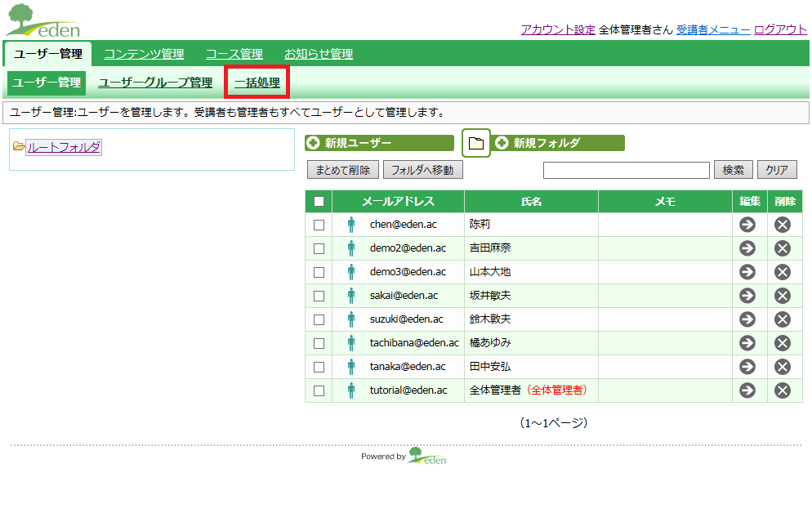This screenshot has width=812, height=513.
Task: Click the 氏名 column header
Action: pos(531,202)
